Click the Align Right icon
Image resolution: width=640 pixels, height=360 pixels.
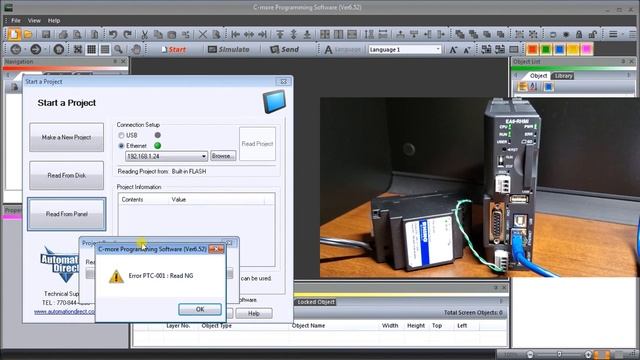click(x=262, y=35)
